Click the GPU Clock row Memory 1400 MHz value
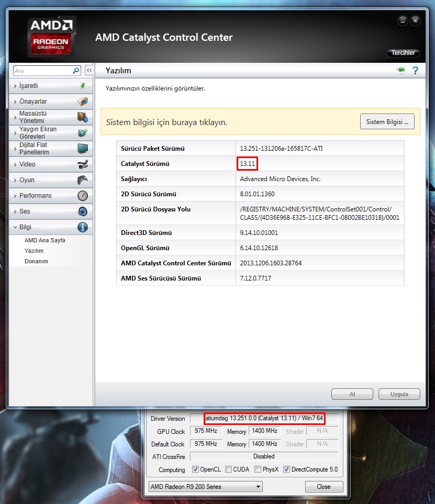Viewport: 435px width, 504px height. tap(264, 431)
